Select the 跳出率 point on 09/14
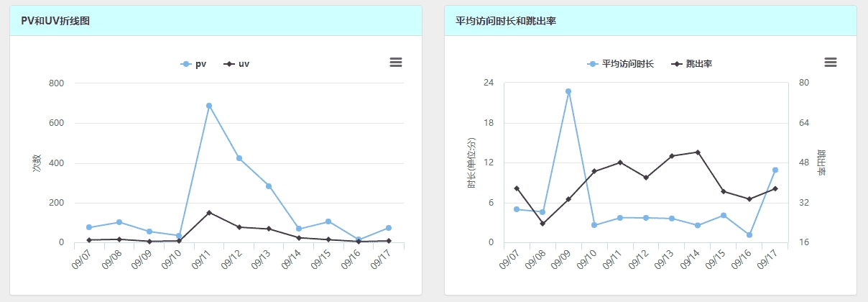This screenshot has width=868, height=302. pyautogui.click(x=698, y=152)
